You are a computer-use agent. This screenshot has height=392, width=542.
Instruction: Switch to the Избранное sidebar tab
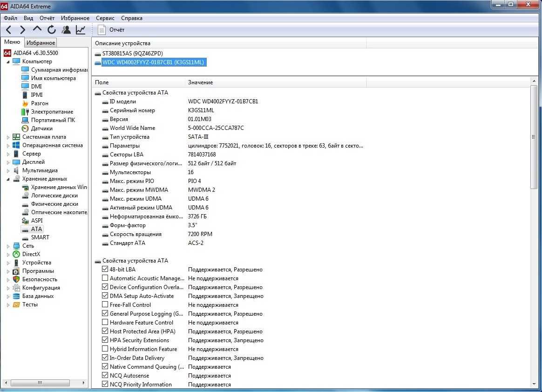coord(41,42)
